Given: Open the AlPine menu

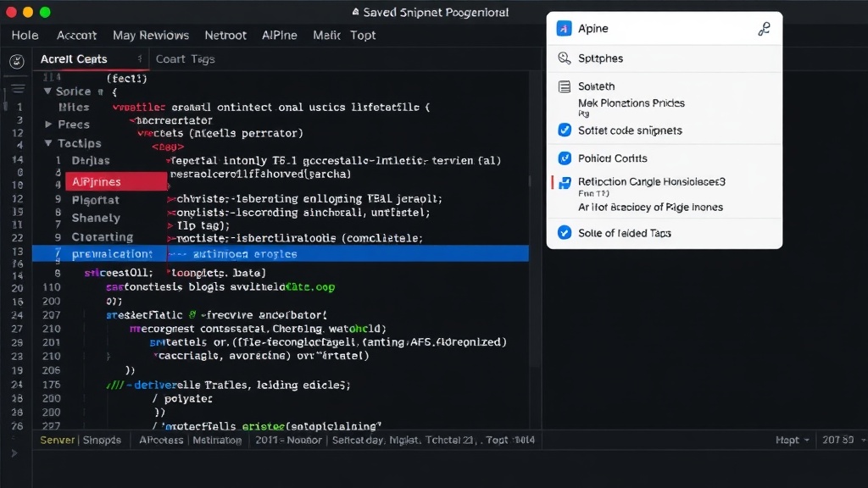Looking at the screenshot, I should (279, 35).
